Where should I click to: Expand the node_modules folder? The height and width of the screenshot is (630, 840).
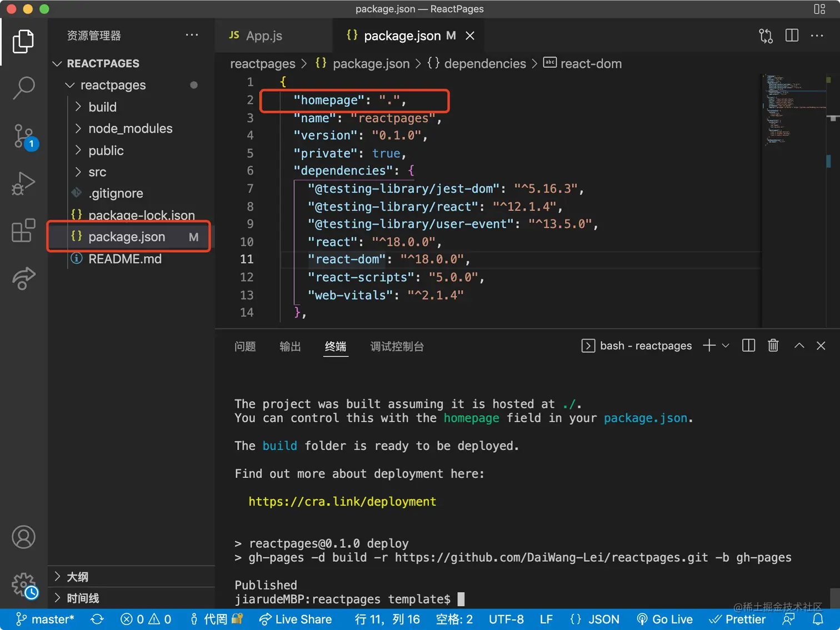tap(130, 128)
